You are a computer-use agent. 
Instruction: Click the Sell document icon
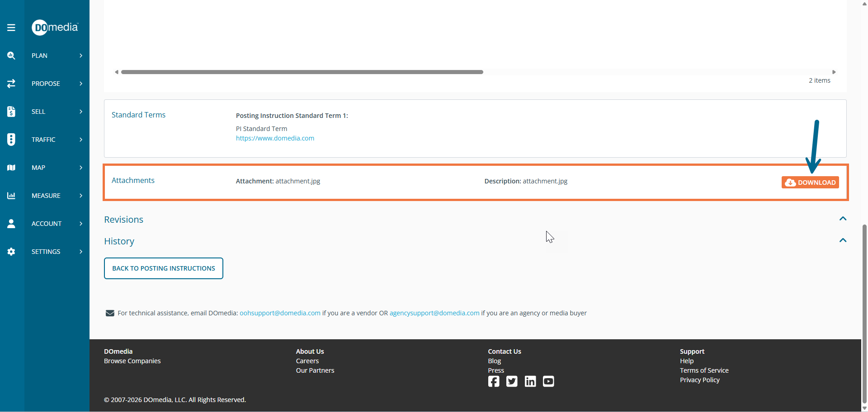coord(11,112)
